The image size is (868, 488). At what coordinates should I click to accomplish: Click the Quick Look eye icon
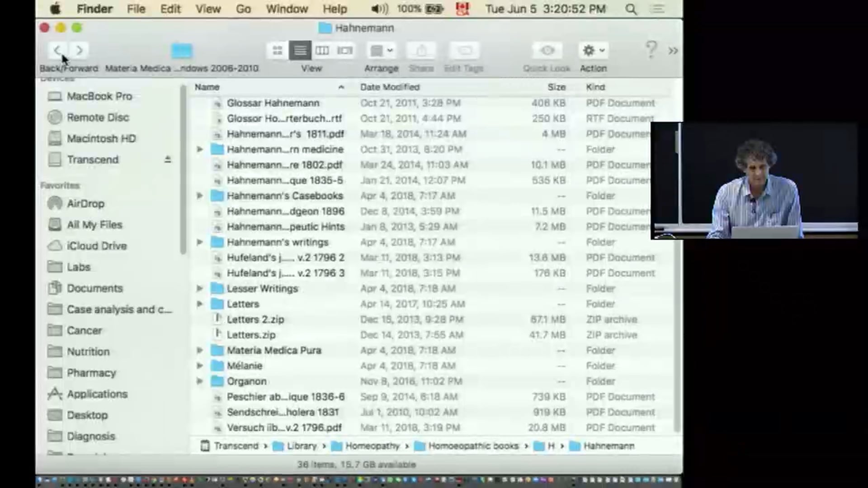pos(547,51)
